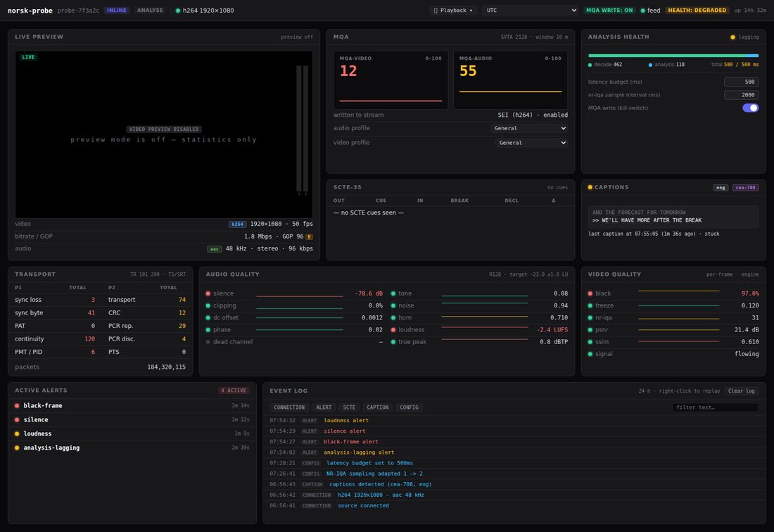This screenshot has height=532, width=774.
Task: Clear the event log
Action: 742,391
